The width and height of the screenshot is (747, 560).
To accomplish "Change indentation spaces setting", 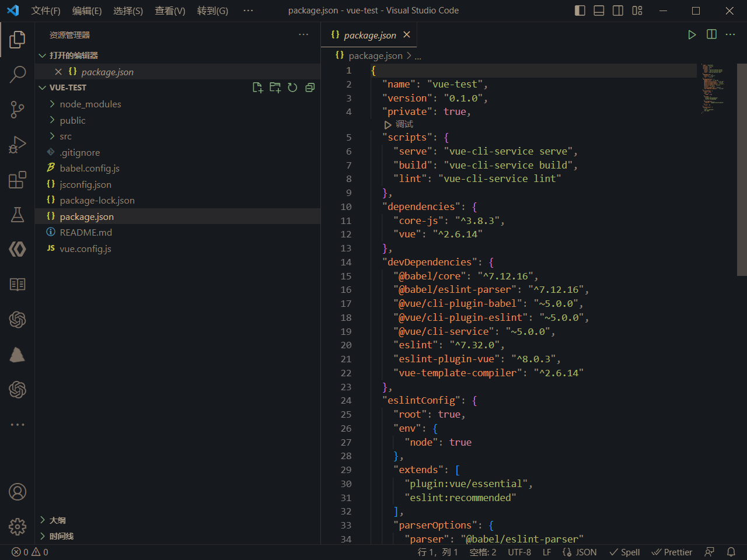I will coord(483,552).
